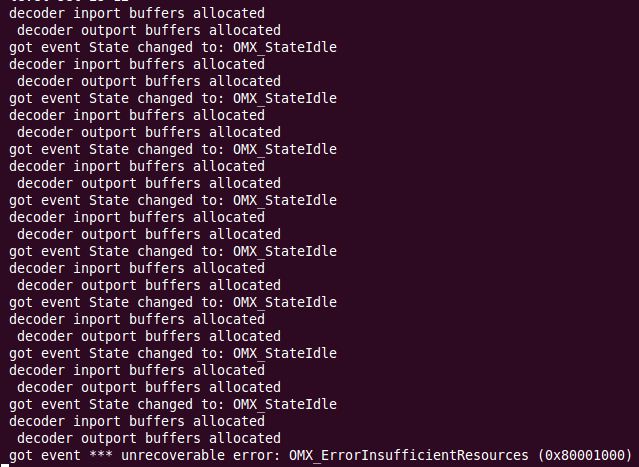Image resolution: width=639 pixels, height=467 pixels.
Task: Click the first 'decoder outport buffers allocated' line
Action: [149, 31]
